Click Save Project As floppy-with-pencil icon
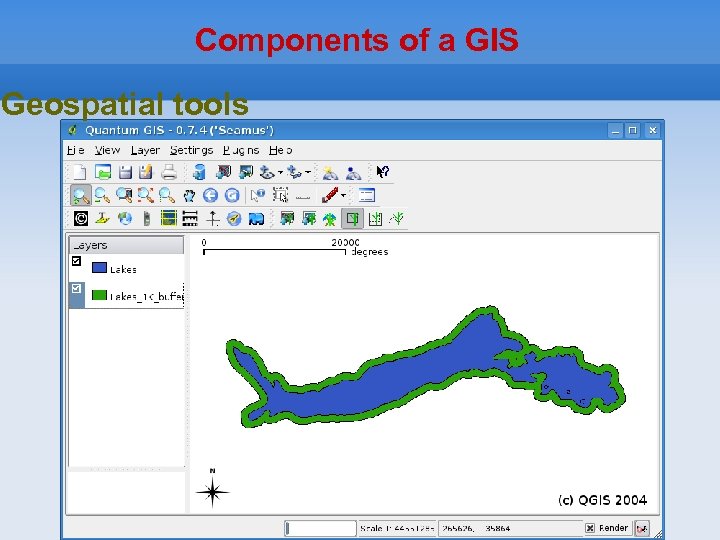The width and height of the screenshot is (720, 540). click(x=146, y=172)
